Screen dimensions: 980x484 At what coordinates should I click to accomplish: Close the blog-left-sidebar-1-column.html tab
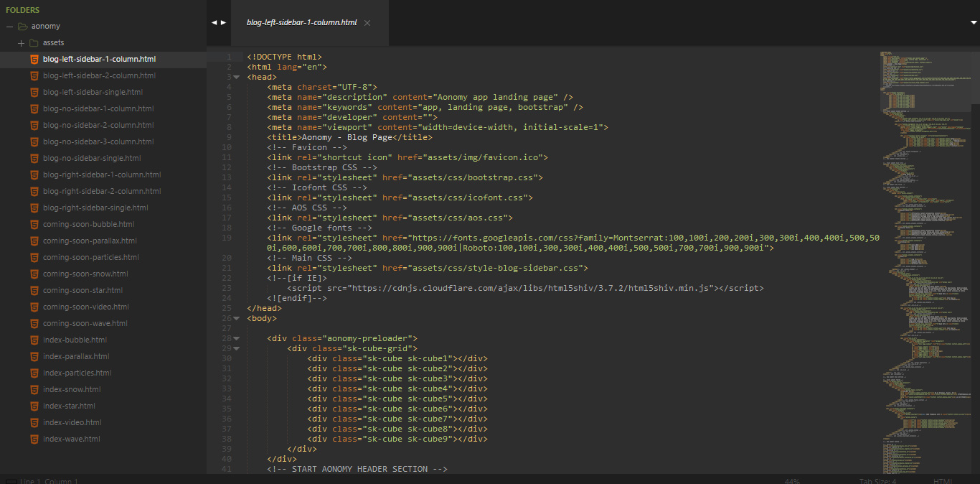pyautogui.click(x=367, y=23)
